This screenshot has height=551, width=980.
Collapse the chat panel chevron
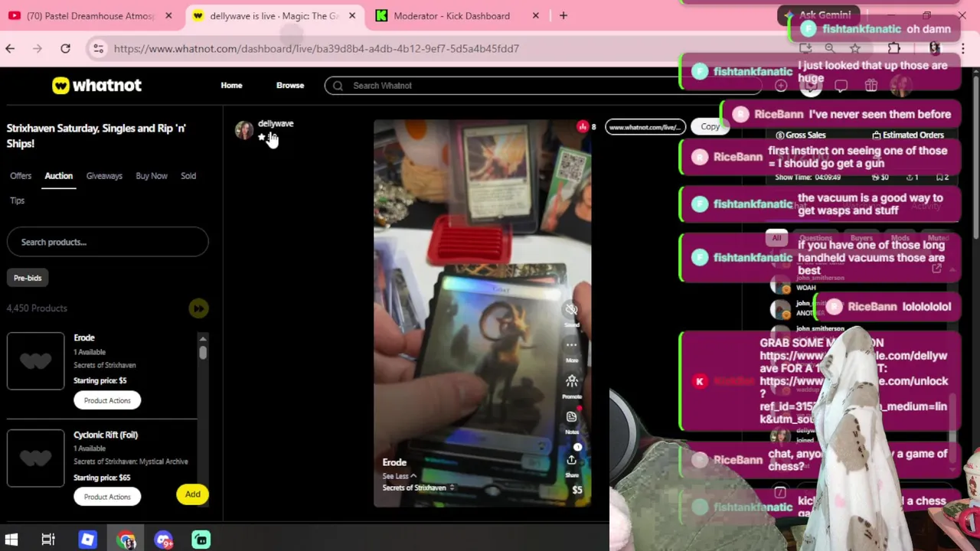tap(952, 269)
